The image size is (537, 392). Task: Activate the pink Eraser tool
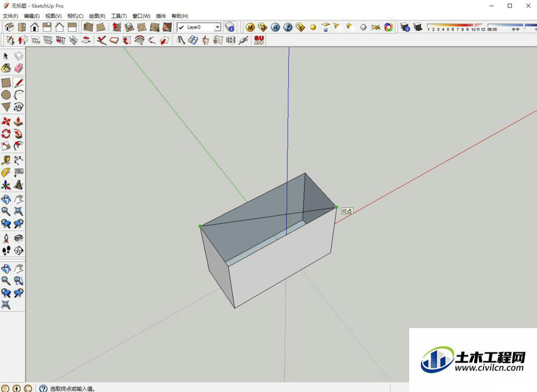pyautogui.click(x=18, y=69)
